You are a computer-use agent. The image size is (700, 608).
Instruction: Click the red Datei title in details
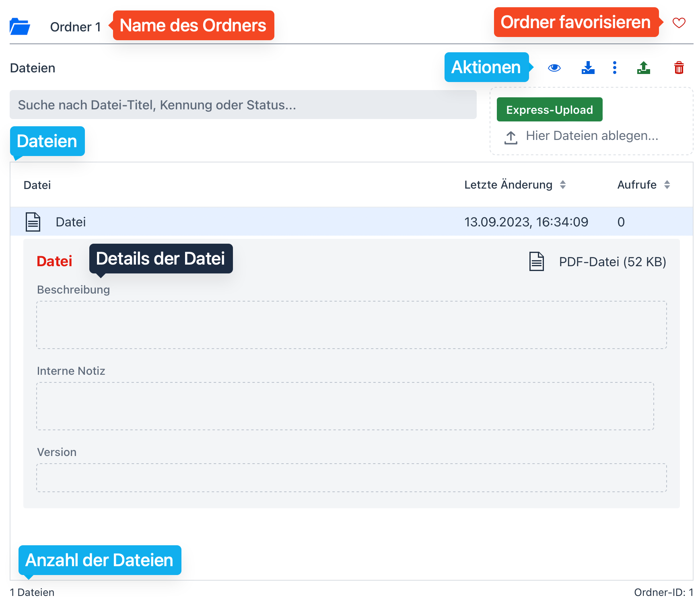[54, 261]
